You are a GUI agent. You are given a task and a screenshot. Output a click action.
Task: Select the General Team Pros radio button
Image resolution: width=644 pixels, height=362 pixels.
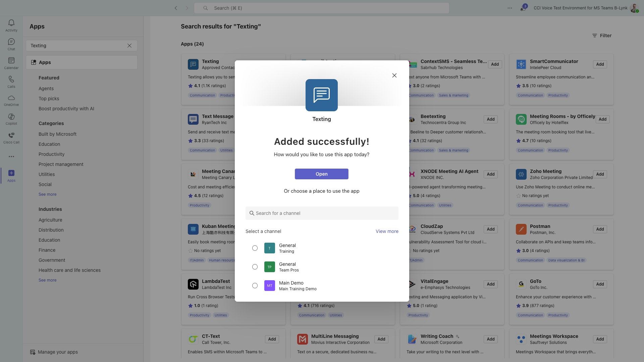(255, 267)
